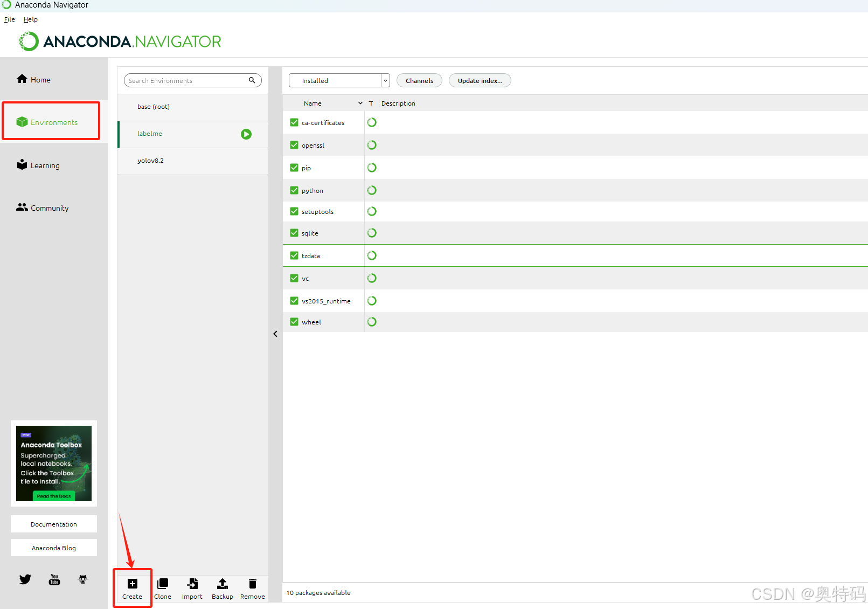The height and width of the screenshot is (609, 868).
Task: Click the Import environment icon
Action: tap(192, 584)
